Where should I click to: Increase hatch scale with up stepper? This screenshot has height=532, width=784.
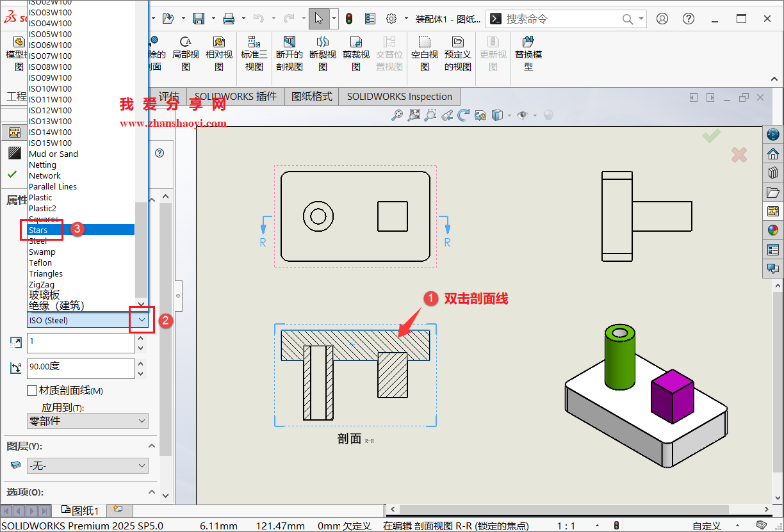[141, 338]
